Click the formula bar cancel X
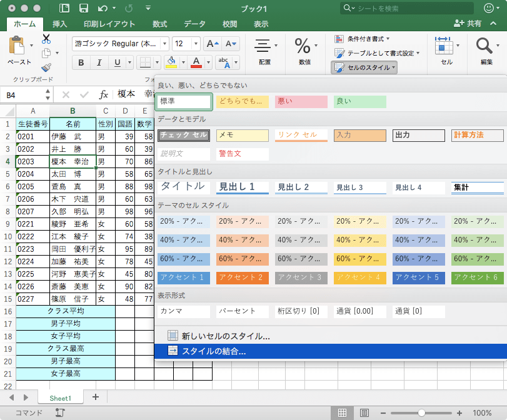This screenshot has height=420, width=507. click(x=66, y=95)
